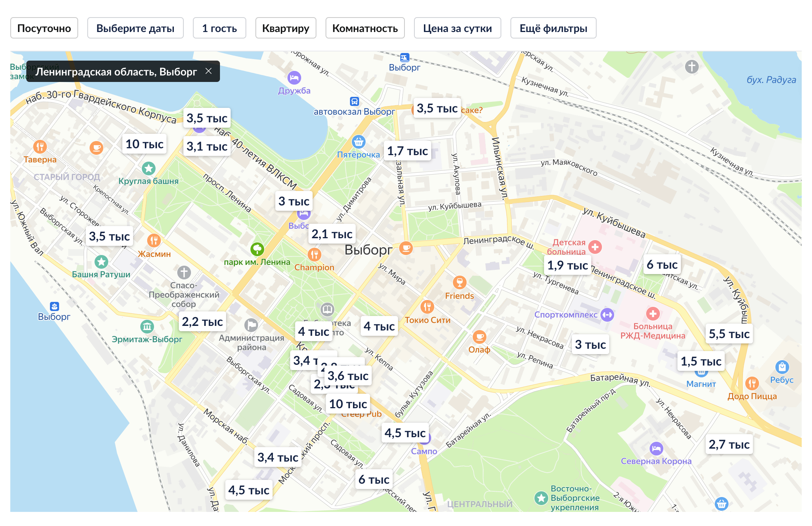Select the 2,2 тыс price marker
Screen dimensions: 812x526
(202, 322)
